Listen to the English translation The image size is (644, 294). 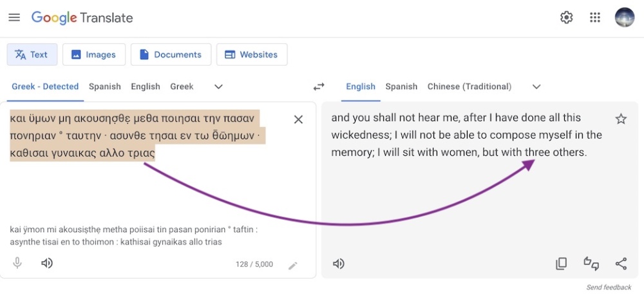(x=339, y=264)
